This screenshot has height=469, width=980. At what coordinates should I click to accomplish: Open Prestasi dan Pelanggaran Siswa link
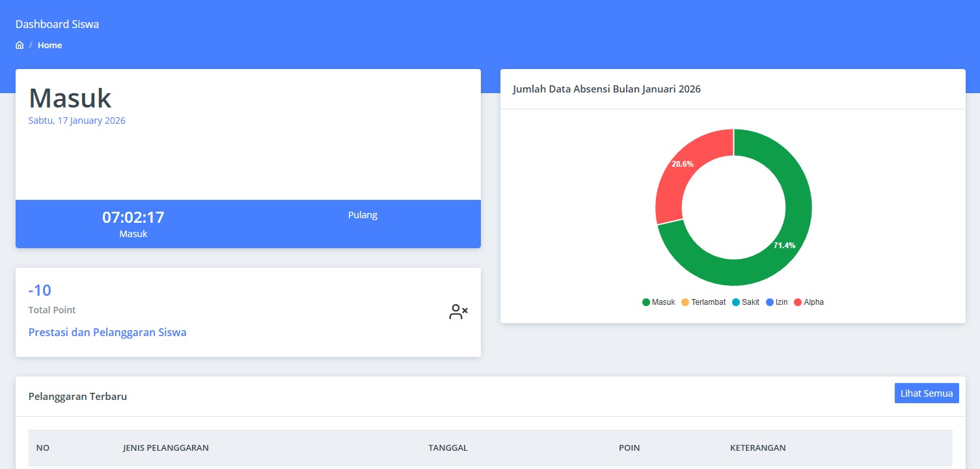(x=107, y=332)
